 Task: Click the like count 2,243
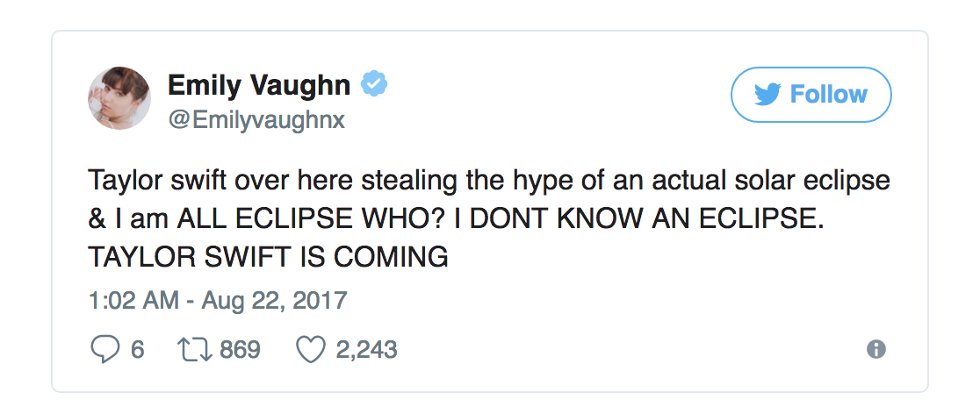(x=364, y=350)
